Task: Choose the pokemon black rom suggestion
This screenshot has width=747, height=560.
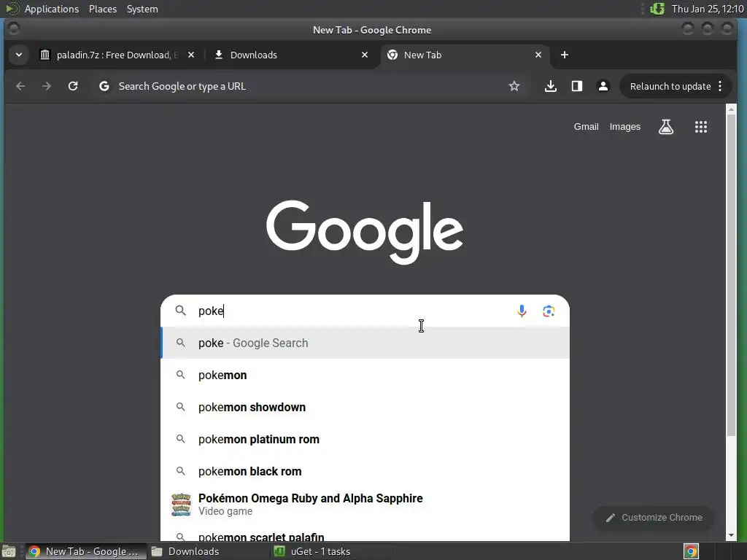Action: coord(365,472)
